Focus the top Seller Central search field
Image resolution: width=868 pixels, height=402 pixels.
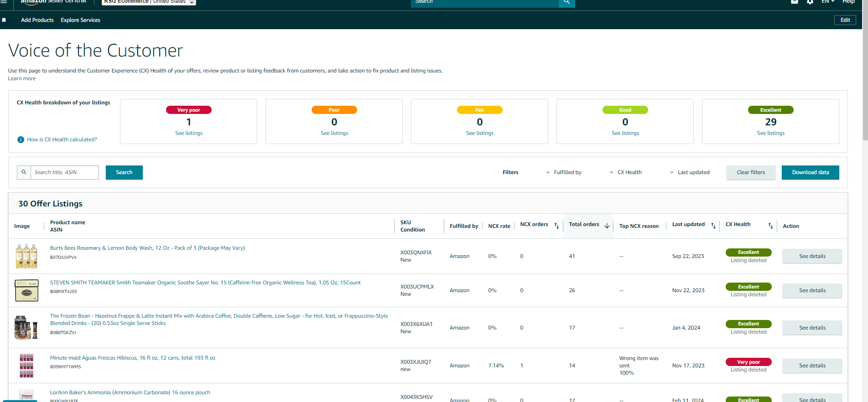485,3
